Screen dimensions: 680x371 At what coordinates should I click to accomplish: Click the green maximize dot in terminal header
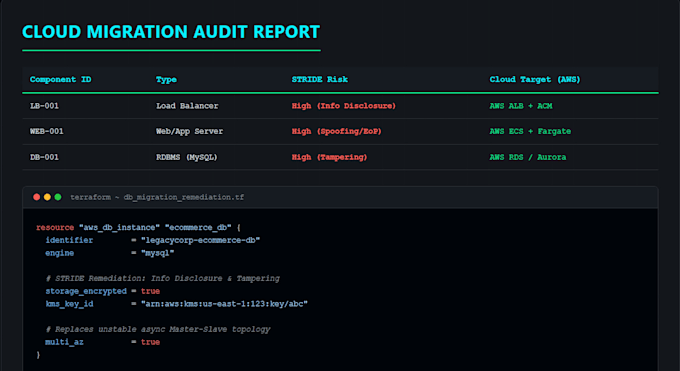(58, 197)
